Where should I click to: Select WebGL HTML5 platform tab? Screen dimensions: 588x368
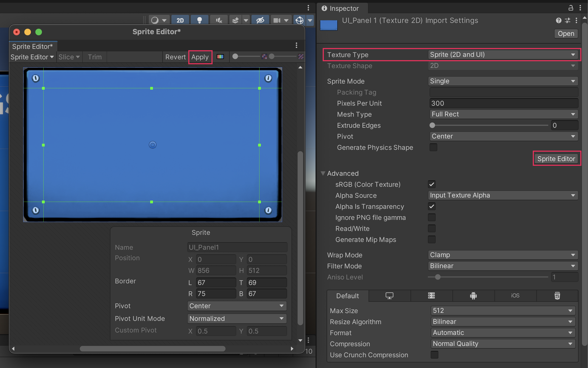557,296
